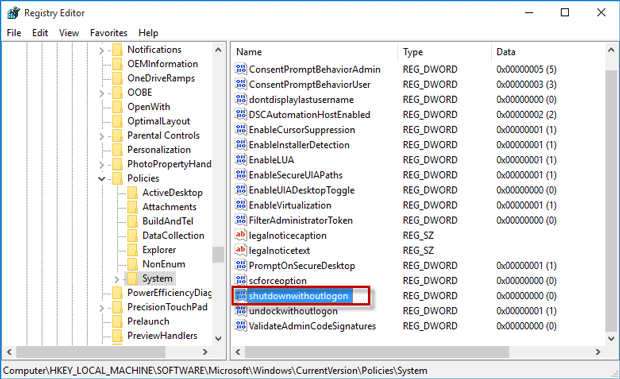Expand the PhotoPropertyHandler key
Viewport: 620px width, 379px height.
[102, 165]
